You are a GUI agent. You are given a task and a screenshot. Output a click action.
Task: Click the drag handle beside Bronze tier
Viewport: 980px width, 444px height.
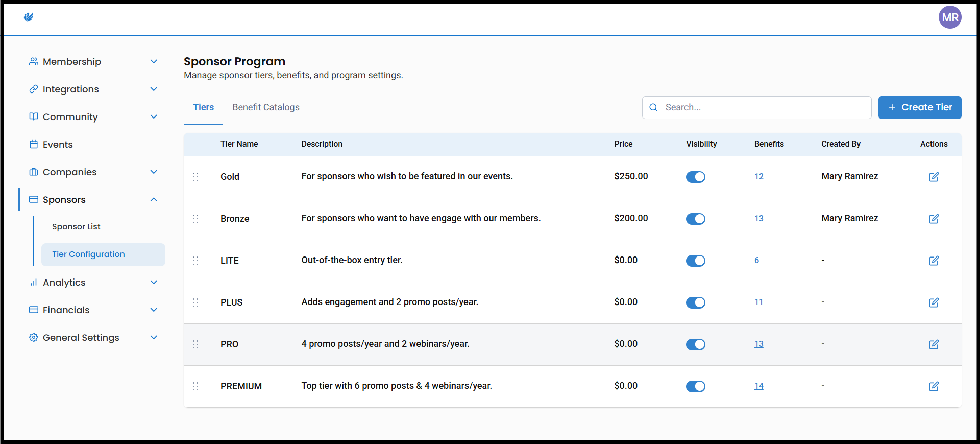tap(195, 219)
